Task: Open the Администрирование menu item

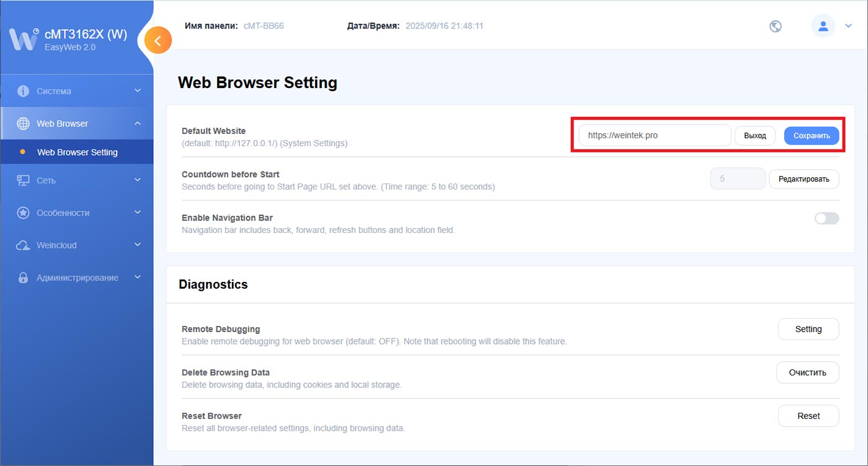Action: (77, 278)
